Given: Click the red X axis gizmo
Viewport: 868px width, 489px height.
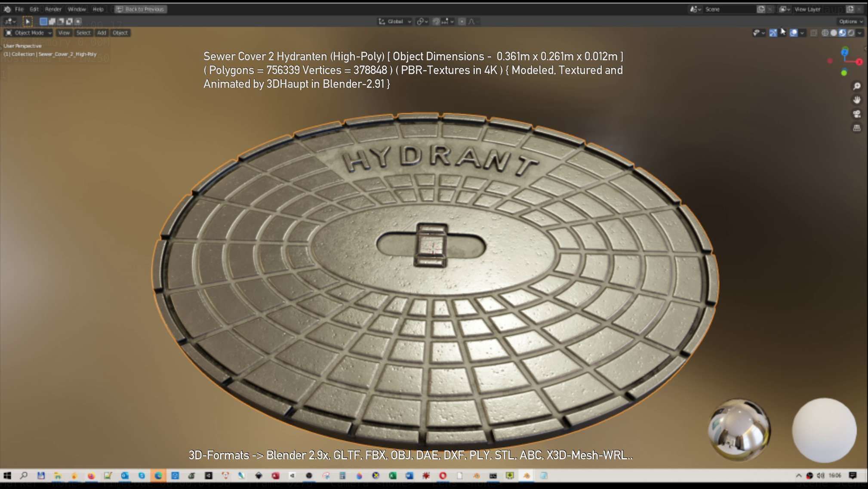Looking at the screenshot, I should [x=859, y=62].
